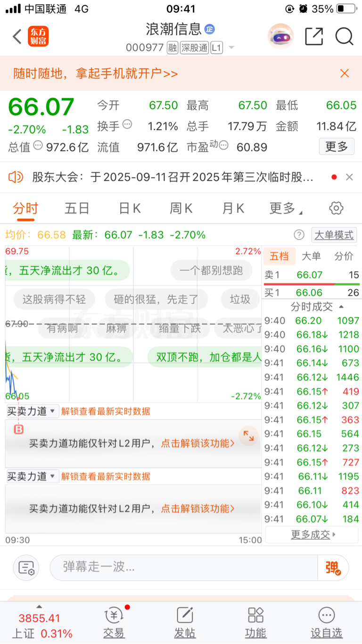This screenshot has width=362, height=644.
Task: Tap the 总值 info icon
Action: [38, 145]
